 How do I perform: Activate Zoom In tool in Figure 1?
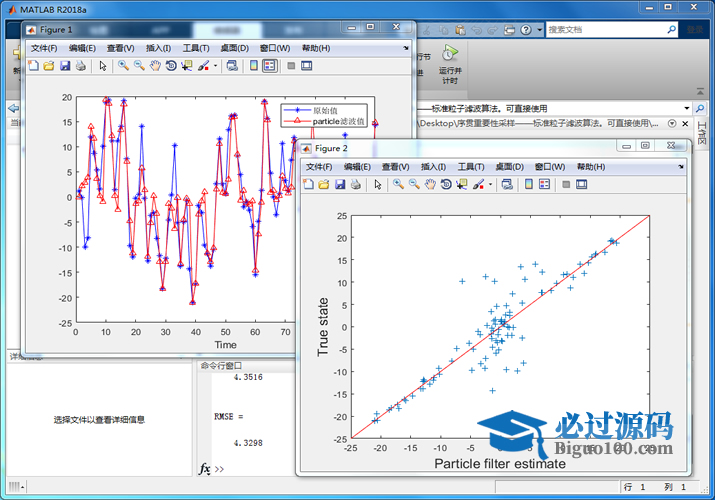[x=123, y=66]
